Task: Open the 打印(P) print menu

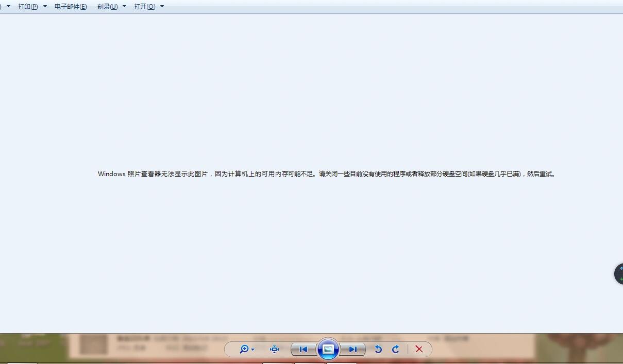Action: point(28,7)
